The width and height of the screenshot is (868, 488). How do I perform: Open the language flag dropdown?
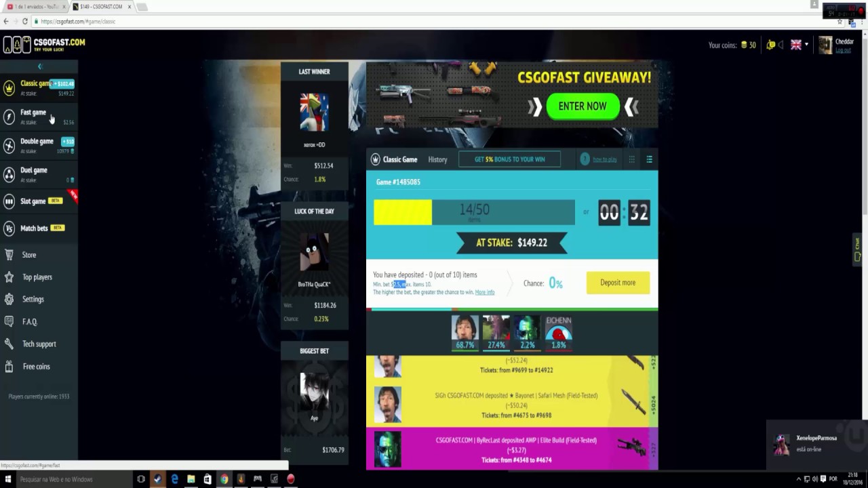tap(800, 45)
